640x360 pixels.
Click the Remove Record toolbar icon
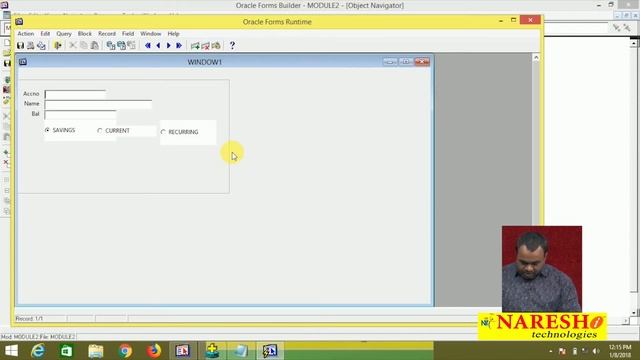coord(206,45)
